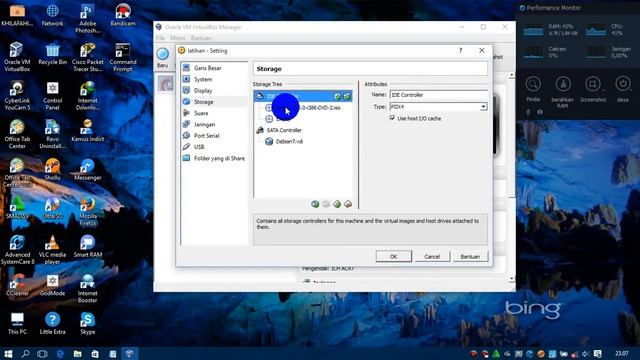Open Microsoft Edge from taskbar
The image size is (640, 360).
click(x=60, y=353)
